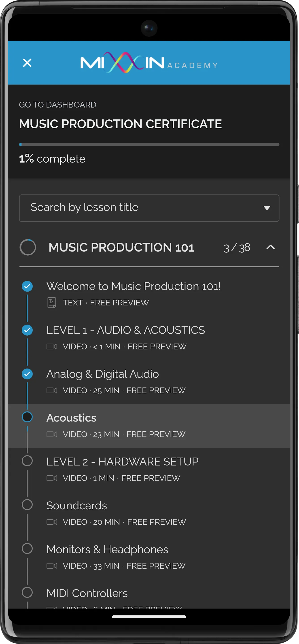Toggle completion check for Analog & Digital Audio
299x644 pixels.
pos(27,374)
